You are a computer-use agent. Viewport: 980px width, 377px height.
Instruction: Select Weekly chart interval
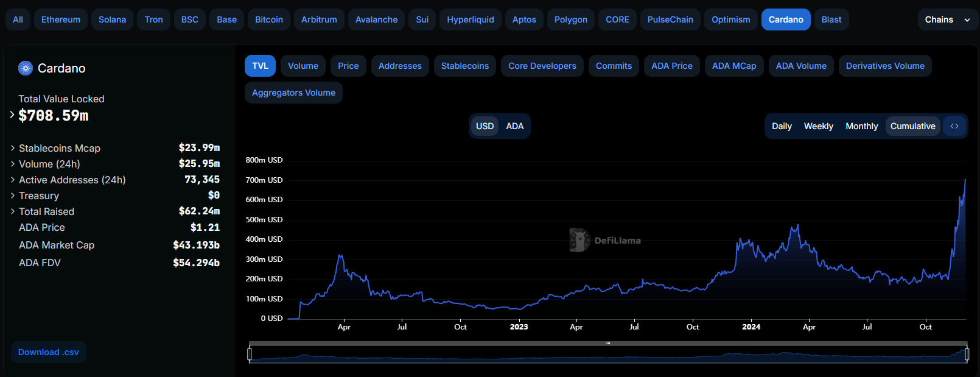[x=819, y=126]
